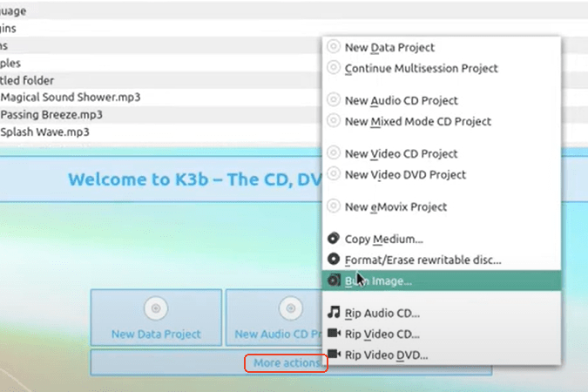Select New eMovix Project menu item
Image resolution: width=588 pixels, height=392 pixels.
(x=395, y=206)
